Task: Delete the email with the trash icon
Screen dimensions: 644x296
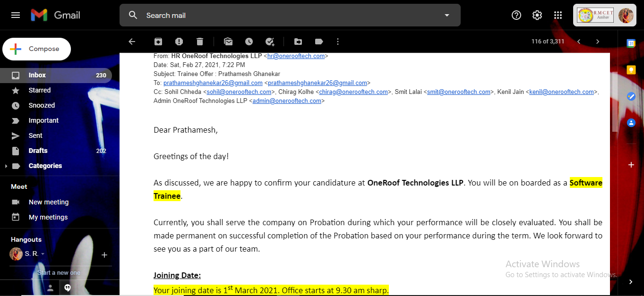Action: pyautogui.click(x=200, y=42)
